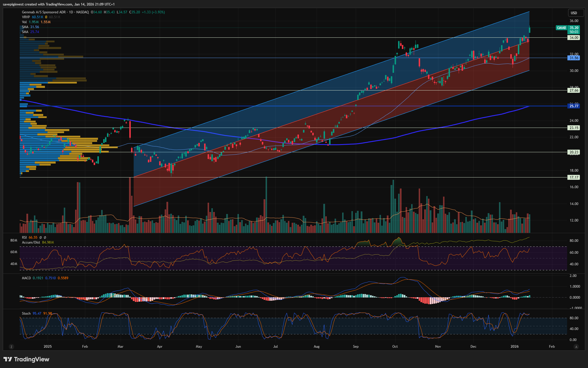Click the blue 25.77 price level label
Viewport: 588px width, 368px height.
point(574,106)
